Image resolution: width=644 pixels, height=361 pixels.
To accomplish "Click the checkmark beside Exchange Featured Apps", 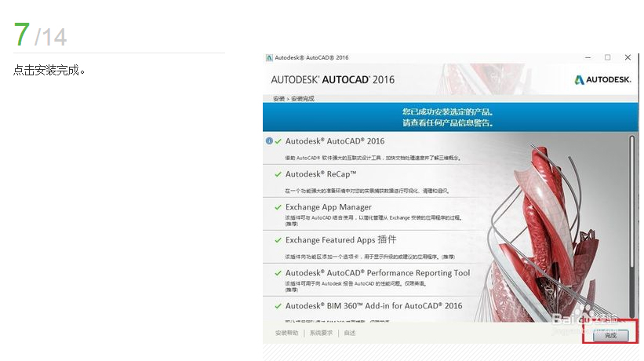I will coord(278,240).
